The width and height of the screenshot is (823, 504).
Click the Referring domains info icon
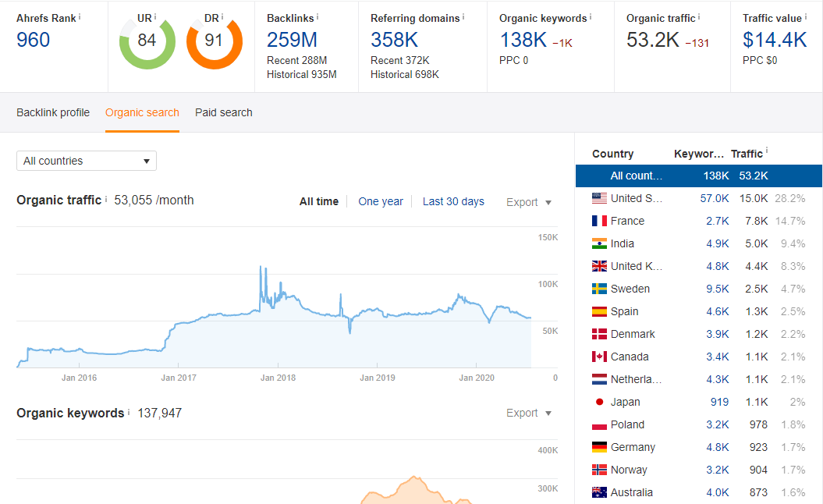[x=463, y=16]
